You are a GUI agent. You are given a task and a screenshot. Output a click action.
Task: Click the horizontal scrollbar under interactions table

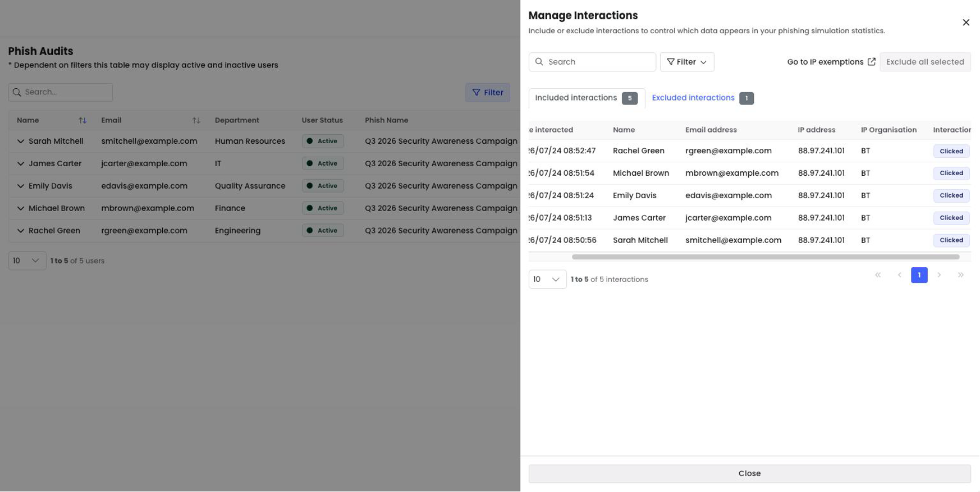click(x=766, y=257)
